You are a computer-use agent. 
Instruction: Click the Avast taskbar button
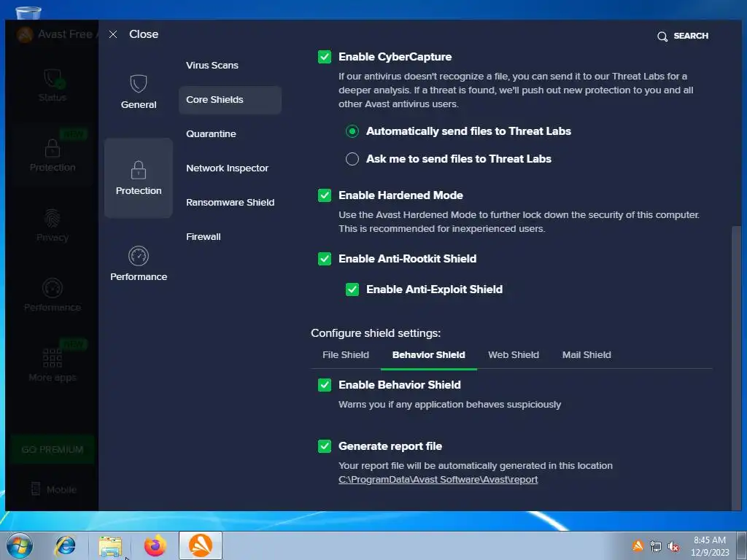[201, 545]
